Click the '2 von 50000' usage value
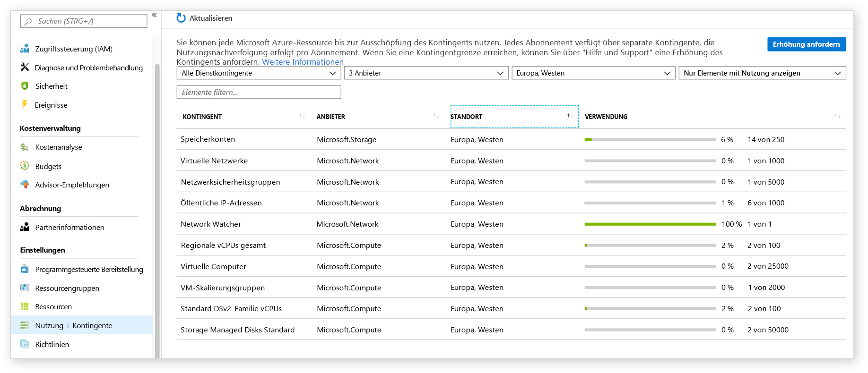The image size is (868, 373). point(768,330)
